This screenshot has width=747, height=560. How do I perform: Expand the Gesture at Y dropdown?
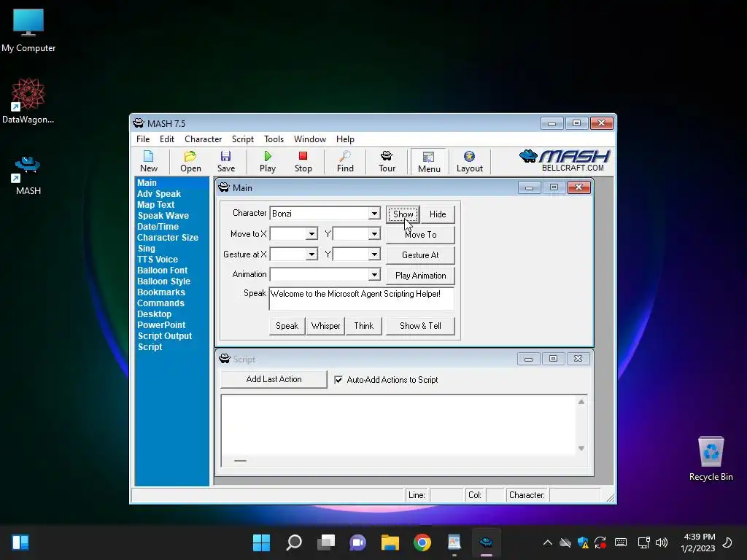point(374,254)
